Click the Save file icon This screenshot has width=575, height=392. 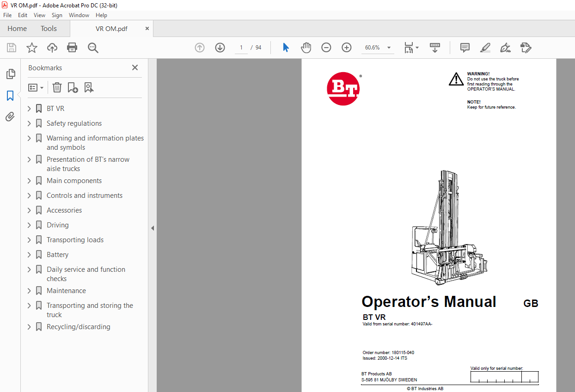[x=12, y=48]
